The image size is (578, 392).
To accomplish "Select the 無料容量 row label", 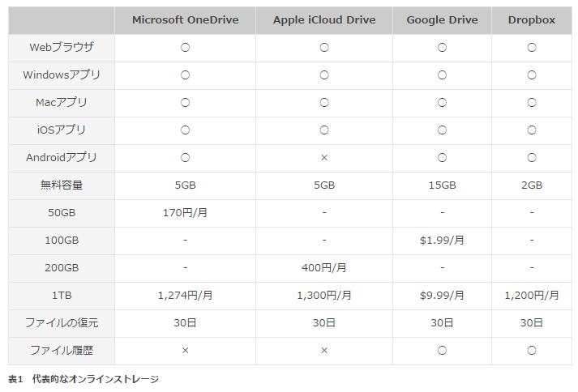I will pos(62,185).
